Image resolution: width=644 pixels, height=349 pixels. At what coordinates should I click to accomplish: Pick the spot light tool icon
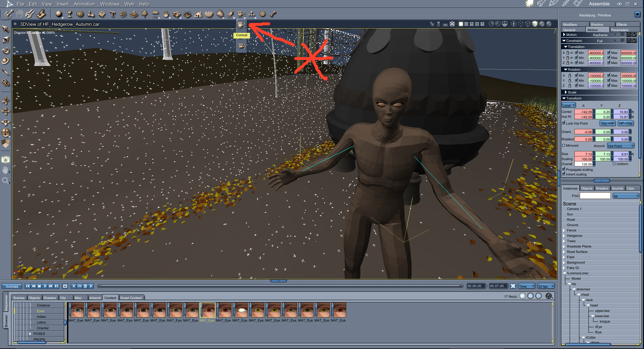pyautogui.click(x=230, y=14)
